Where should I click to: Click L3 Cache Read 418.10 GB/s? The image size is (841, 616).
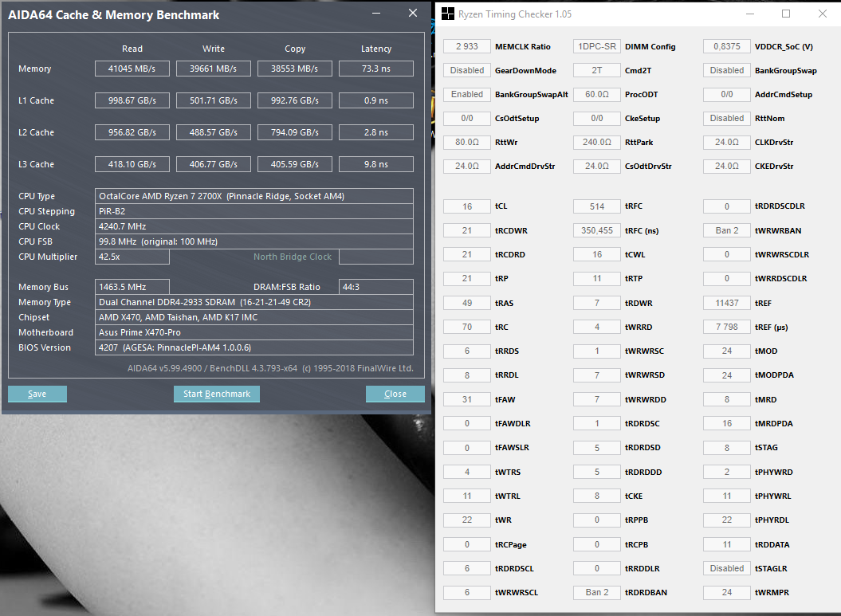[x=132, y=164]
